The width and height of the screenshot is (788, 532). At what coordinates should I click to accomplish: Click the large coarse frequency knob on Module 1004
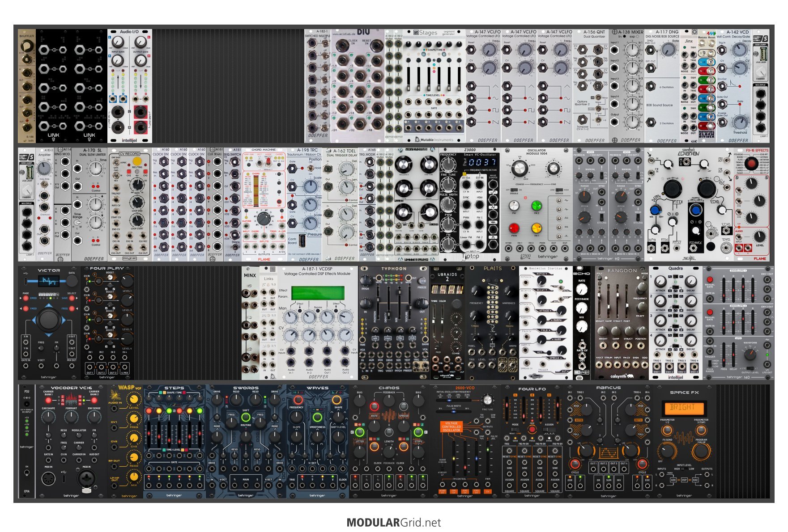(x=520, y=169)
